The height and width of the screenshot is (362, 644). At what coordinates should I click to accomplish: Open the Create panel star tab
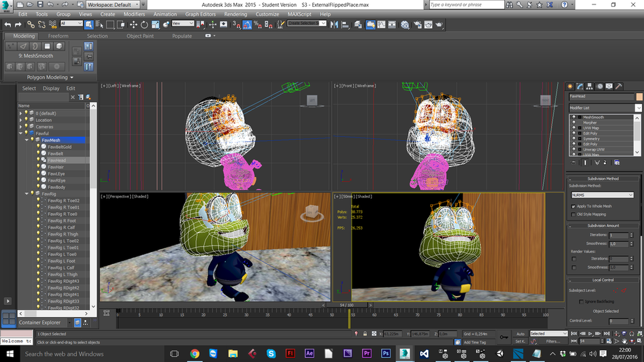[570, 86]
